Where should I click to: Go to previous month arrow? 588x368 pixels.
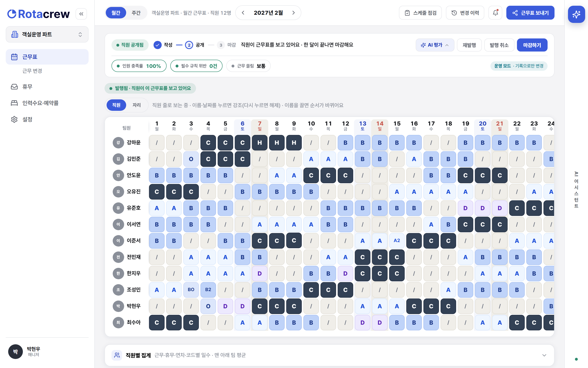[243, 13]
